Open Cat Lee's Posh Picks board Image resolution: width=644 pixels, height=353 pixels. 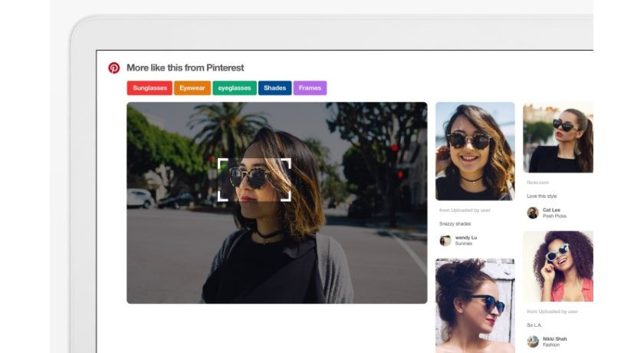(554, 216)
